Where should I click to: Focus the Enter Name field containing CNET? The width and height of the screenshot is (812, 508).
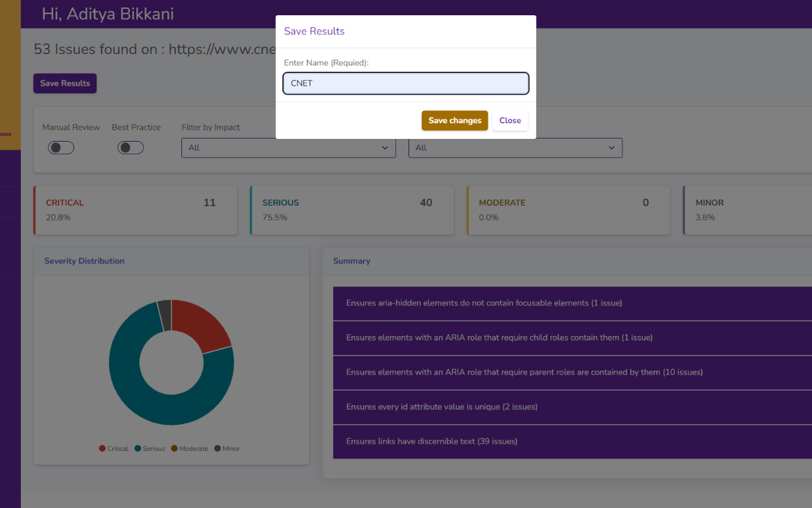tap(406, 83)
